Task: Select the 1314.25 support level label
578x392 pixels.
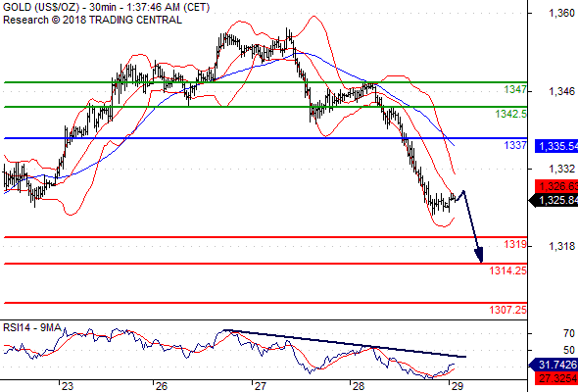Action: 508,271
